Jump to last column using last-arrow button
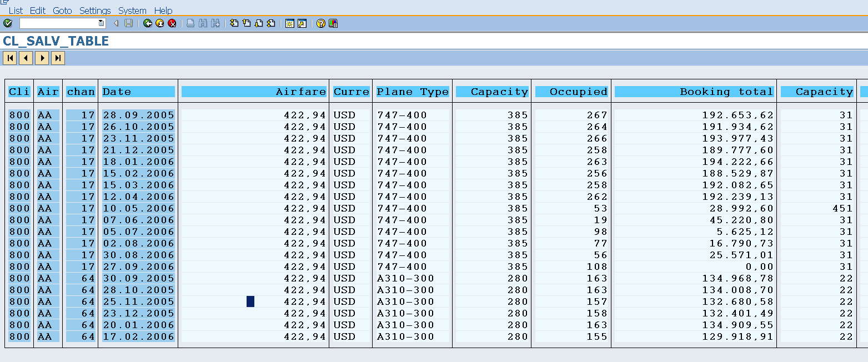Viewport: 868px width, 362px height. [58, 58]
